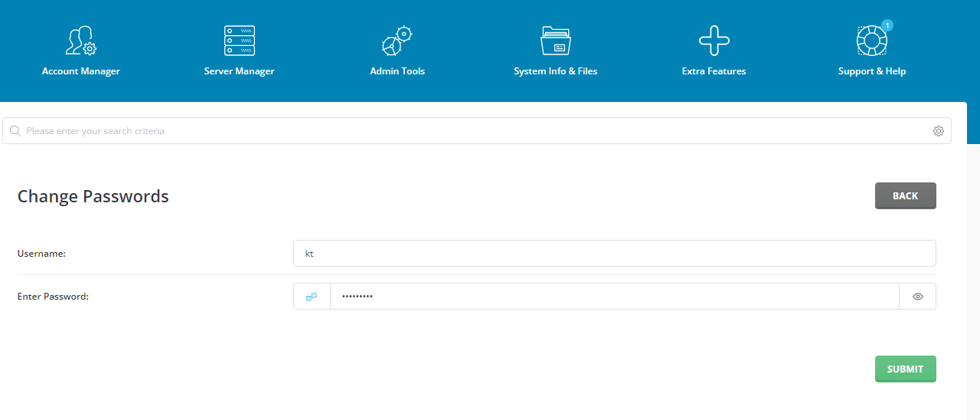The image size is (980, 420).
Task: Open the Extra Features plus icon
Action: pyautogui.click(x=714, y=41)
